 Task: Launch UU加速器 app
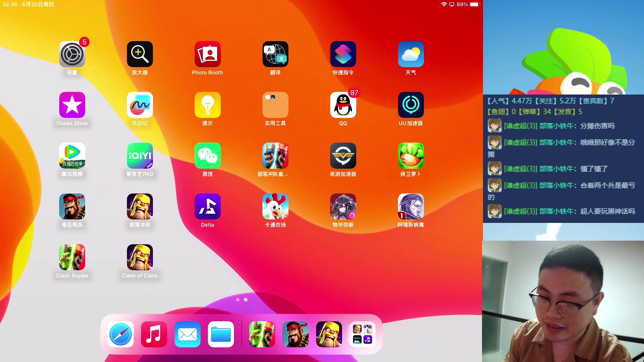click(411, 105)
